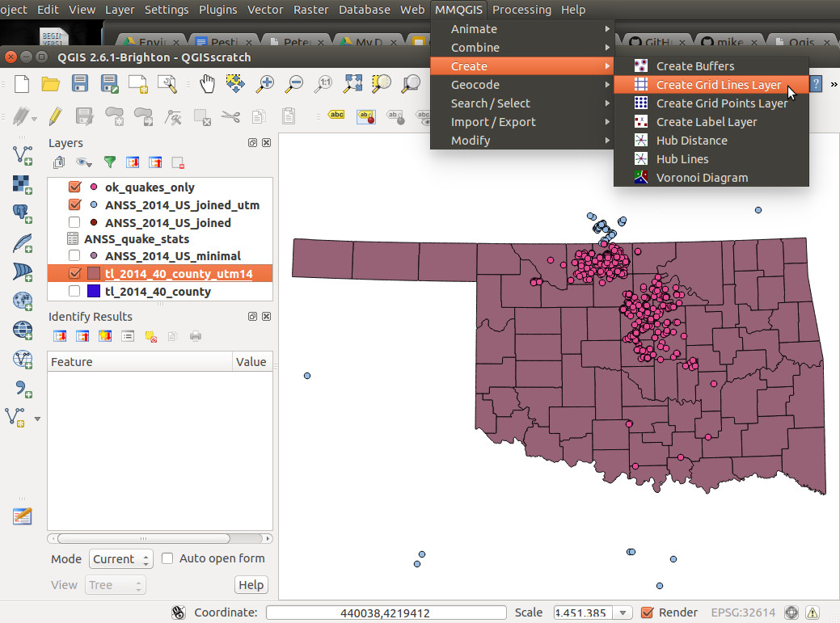Expand the Modify submenu

click(x=522, y=141)
